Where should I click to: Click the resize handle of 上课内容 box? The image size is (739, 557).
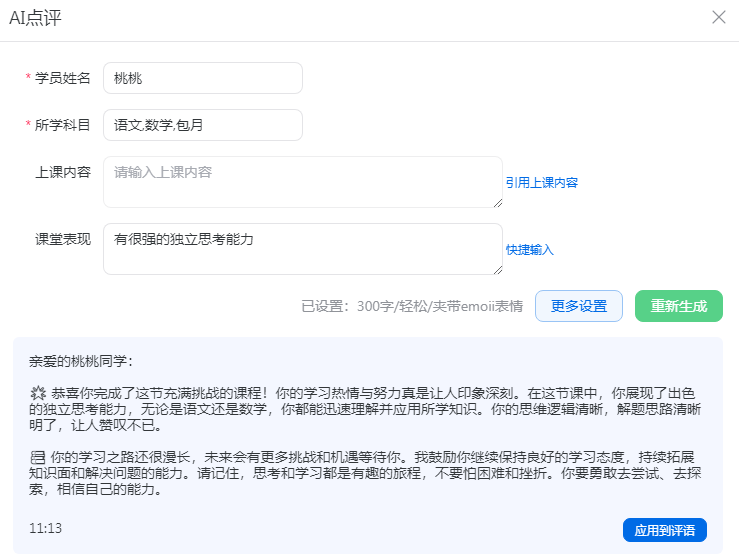pyautogui.click(x=497, y=202)
